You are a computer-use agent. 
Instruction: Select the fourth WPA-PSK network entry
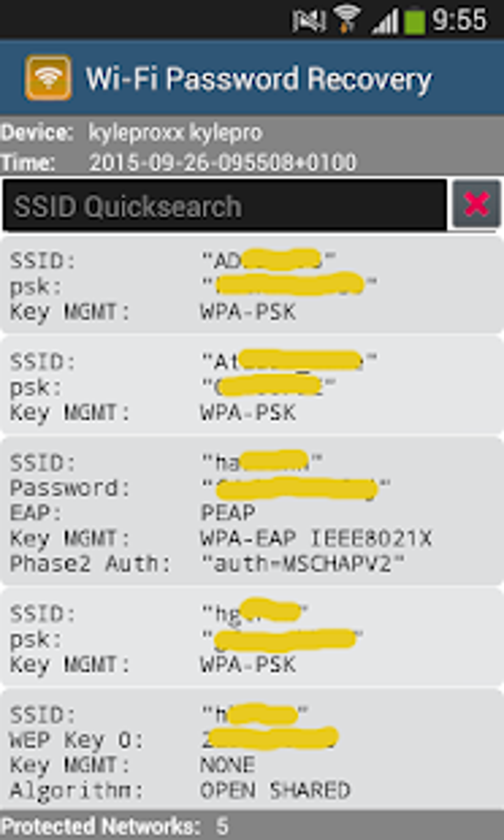click(252, 638)
